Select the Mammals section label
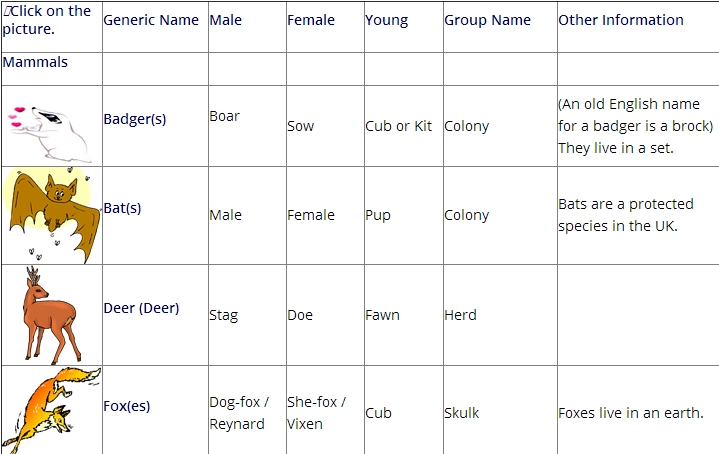This screenshot has width=719, height=454. tap(35, 62)
